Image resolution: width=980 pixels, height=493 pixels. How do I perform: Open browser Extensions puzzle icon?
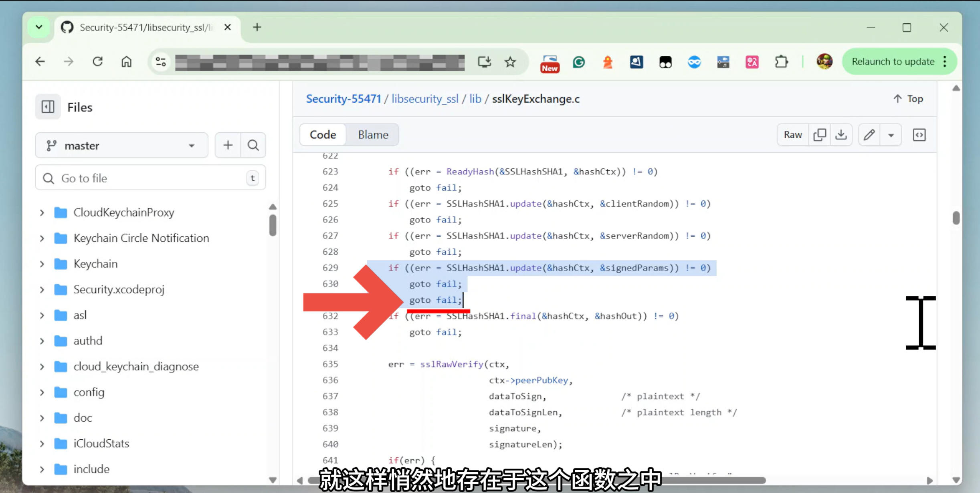tap(781, 62)
